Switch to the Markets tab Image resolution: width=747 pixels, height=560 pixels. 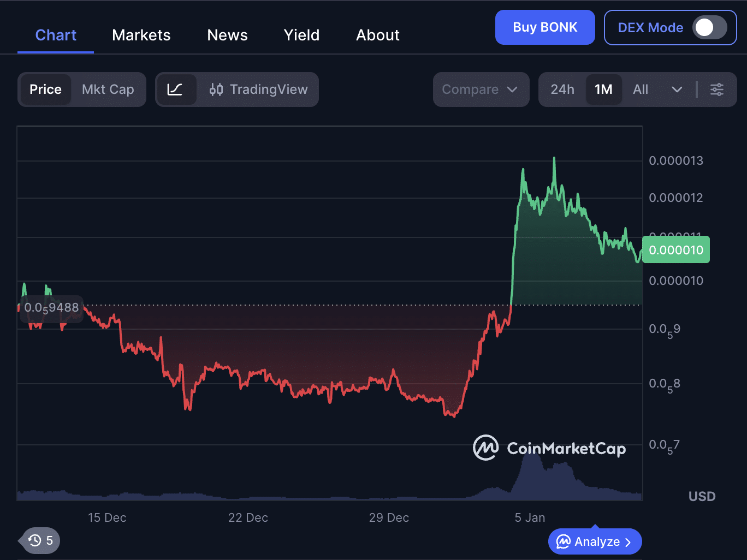pyautogui.click(x=141, y=34)
